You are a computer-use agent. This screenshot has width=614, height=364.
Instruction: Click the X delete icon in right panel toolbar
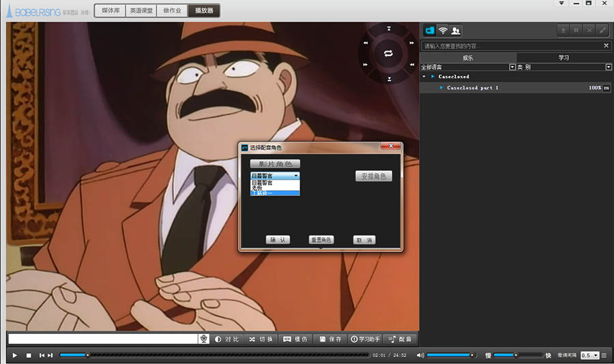[589, 30]
